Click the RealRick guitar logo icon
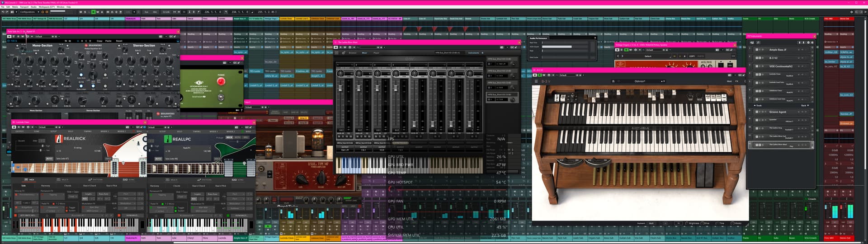Viewport: 868px width, 244px height. [59, 139]
